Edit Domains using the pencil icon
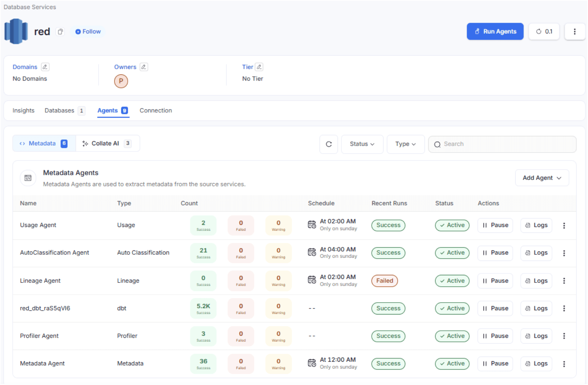Viewport: 588px width, 385px height. click(45, 67)
